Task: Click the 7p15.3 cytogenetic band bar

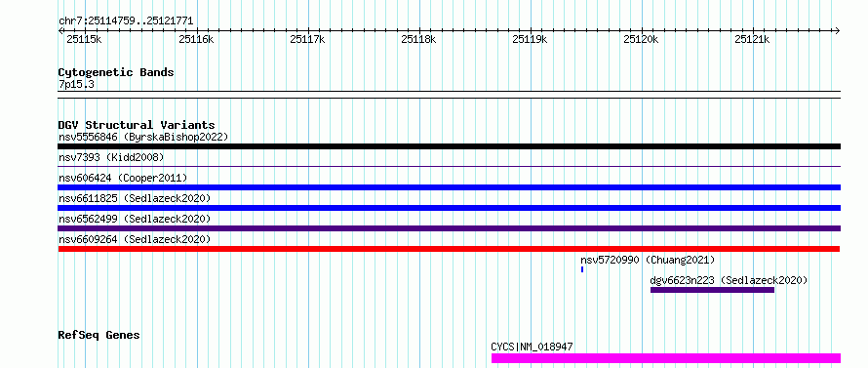Action: 449,95
